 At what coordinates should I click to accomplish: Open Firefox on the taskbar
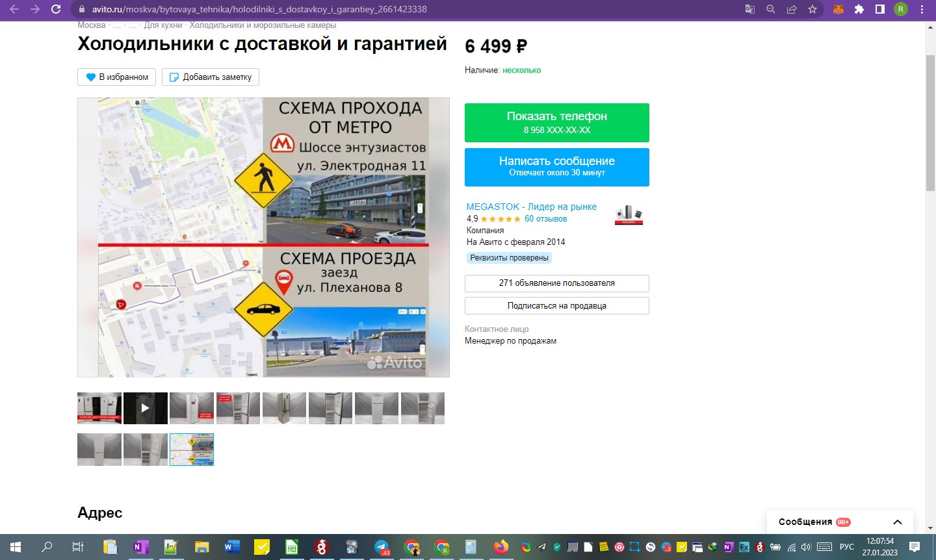tap(501, 547)
